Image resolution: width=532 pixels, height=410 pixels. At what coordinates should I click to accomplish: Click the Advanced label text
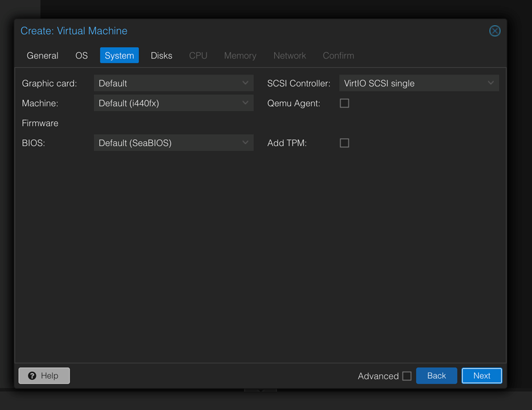coord(379,376)
